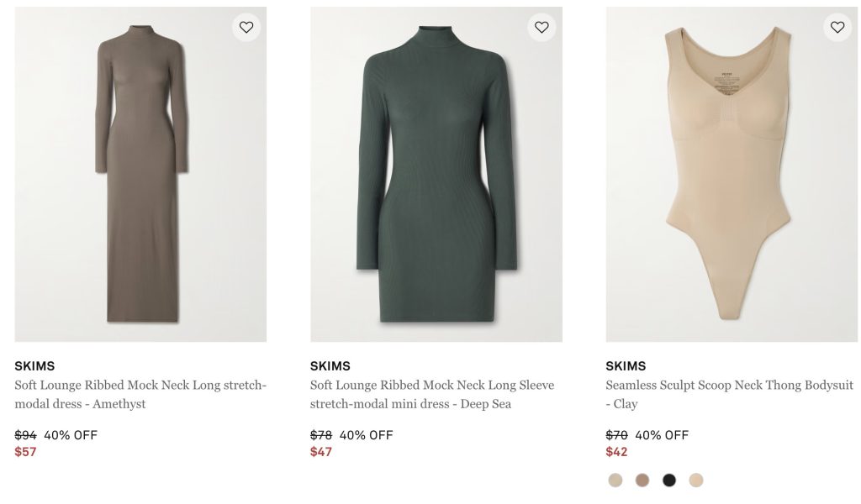Open the Amethyst long dress product image
Screen dimensions: 861x504
140,175
